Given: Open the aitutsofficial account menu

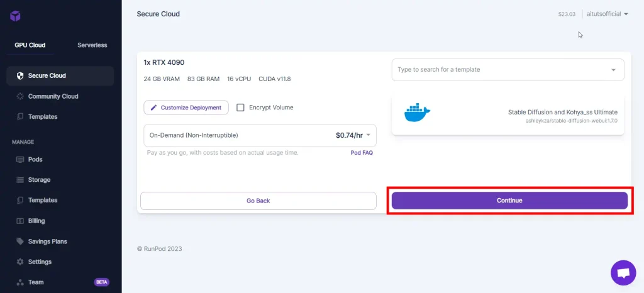Looking at the screenshot, I should 606,14.
